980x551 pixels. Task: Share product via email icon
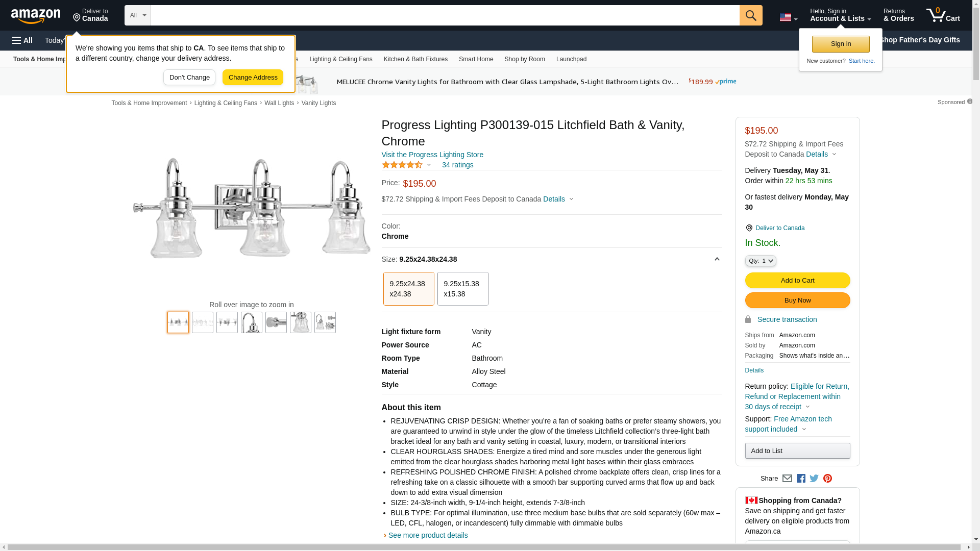pyautogui.click(x=787, y=479)
